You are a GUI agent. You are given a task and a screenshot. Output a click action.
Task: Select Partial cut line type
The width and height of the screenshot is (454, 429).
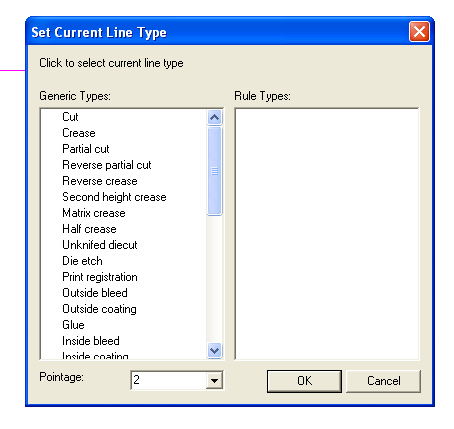86,149
